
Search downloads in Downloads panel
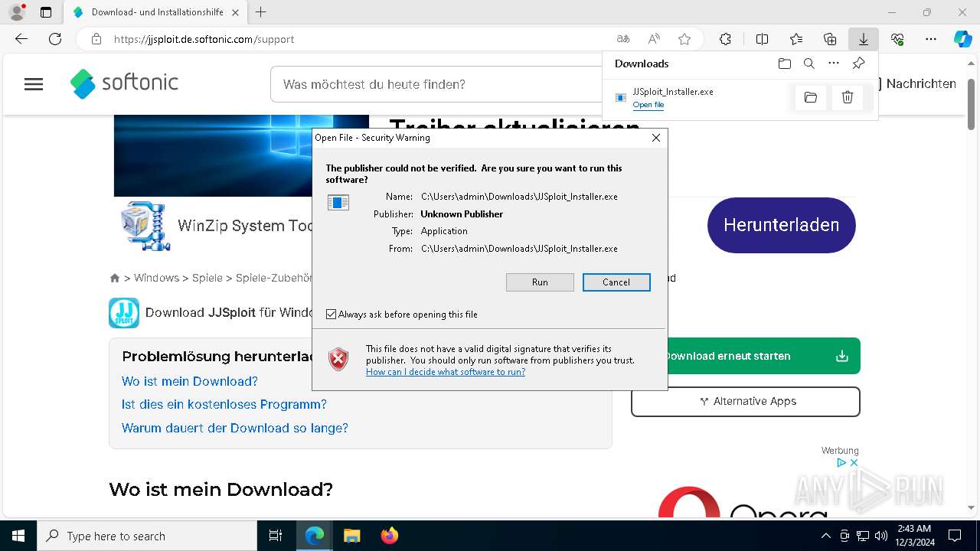pos(808,64)
